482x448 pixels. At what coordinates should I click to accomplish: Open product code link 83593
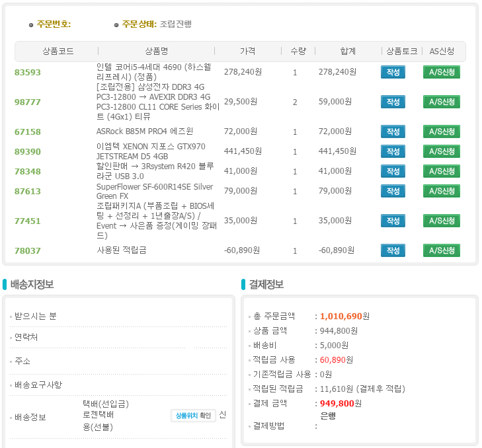(28, 72)
